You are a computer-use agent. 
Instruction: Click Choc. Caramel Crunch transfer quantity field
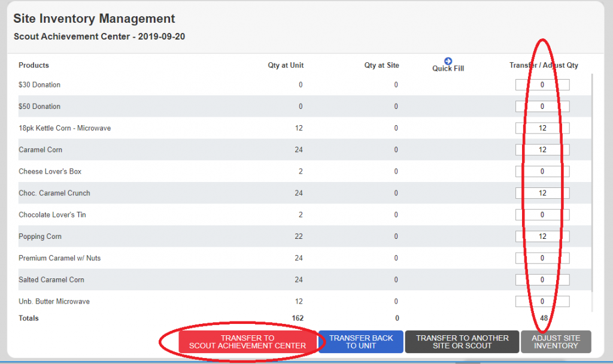542,193
